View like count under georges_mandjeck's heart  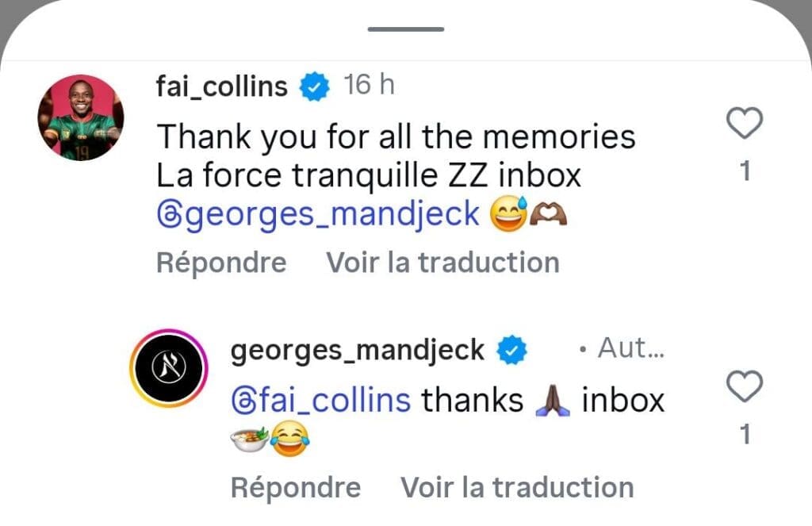745,434
